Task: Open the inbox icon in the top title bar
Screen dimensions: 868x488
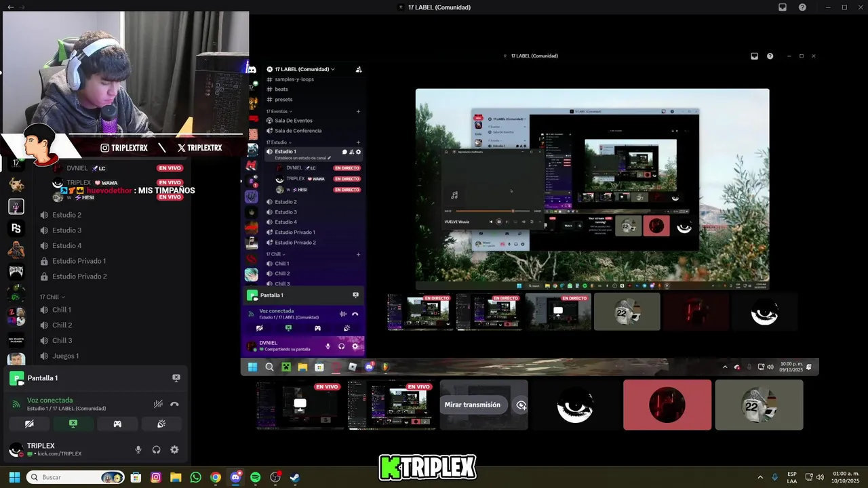Action: (x=783, y=7)
